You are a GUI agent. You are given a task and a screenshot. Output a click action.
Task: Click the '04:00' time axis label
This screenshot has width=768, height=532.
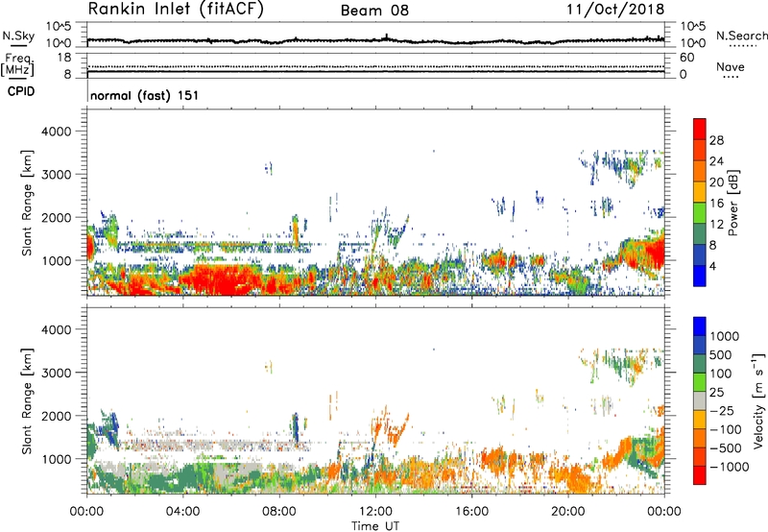[x=182, y=512]
